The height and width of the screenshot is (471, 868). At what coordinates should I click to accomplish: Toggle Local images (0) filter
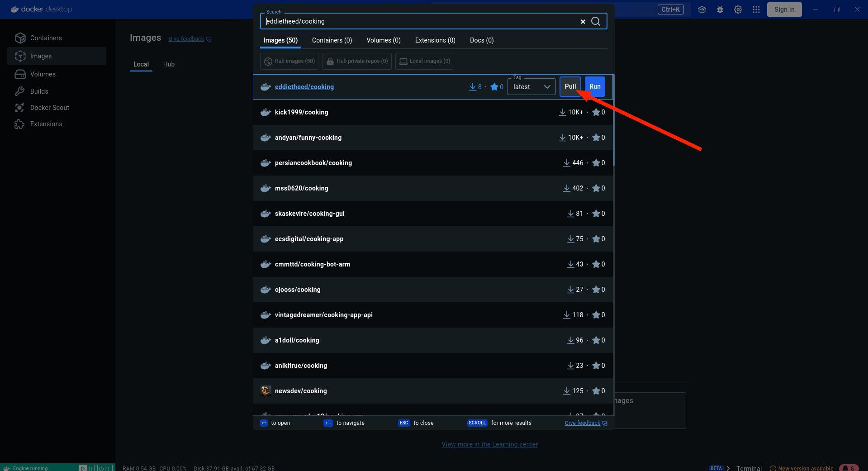425,61
